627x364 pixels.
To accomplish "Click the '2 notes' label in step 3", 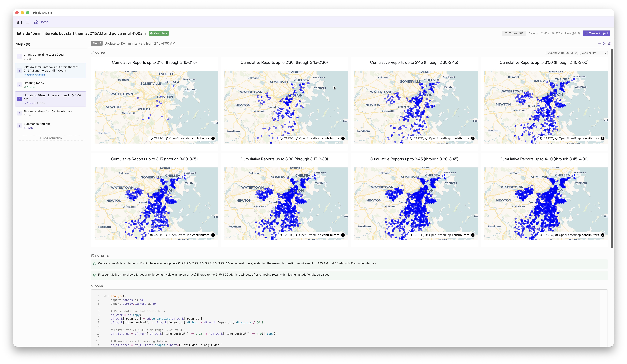I will [x=29, y=103].
